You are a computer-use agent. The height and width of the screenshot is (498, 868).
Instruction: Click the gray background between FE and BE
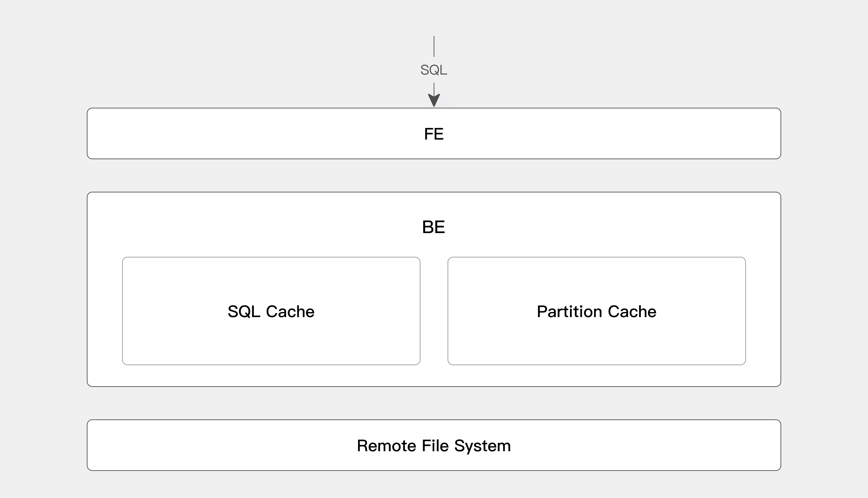[434, 175]
